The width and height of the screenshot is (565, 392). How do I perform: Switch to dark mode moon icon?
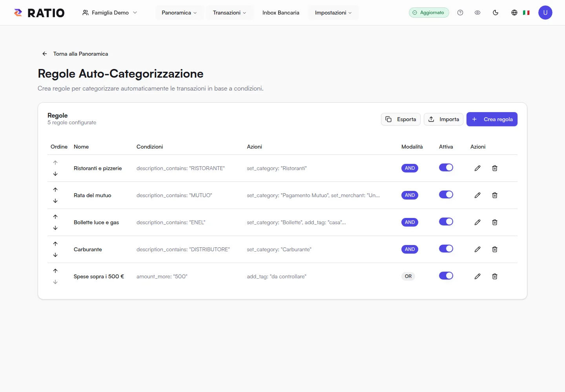(x=496, y=13)
